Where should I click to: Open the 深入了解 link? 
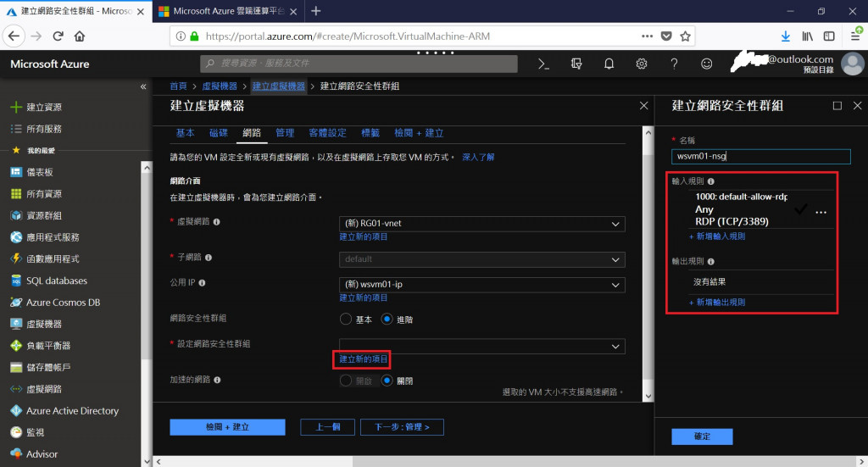coord(478,157)
